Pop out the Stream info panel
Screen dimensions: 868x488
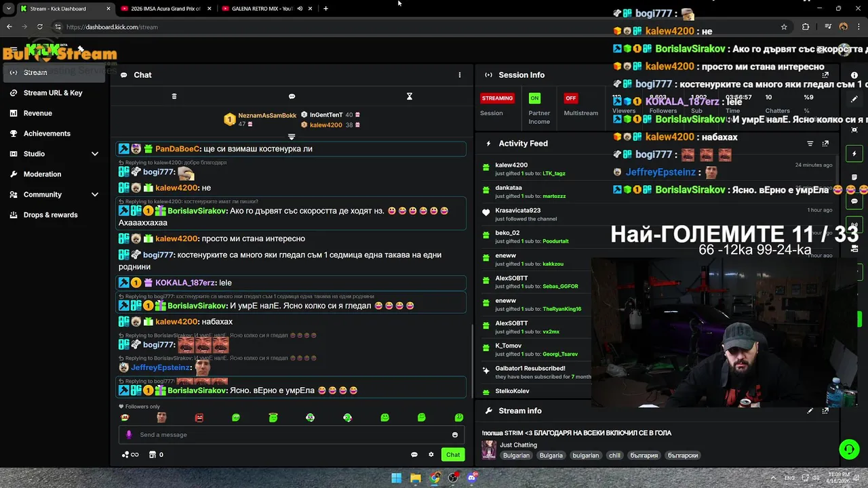click(x=825, y=411)
